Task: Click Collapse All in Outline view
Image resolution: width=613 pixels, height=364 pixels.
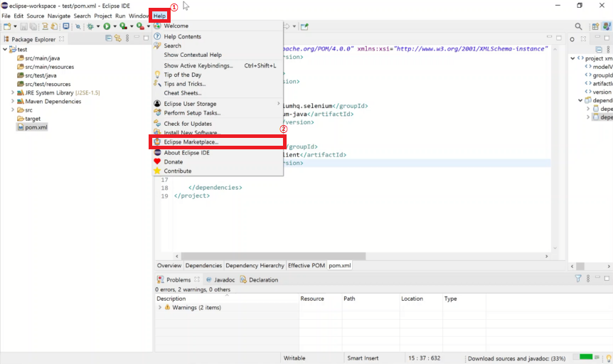Action: (x=599, y=50)
